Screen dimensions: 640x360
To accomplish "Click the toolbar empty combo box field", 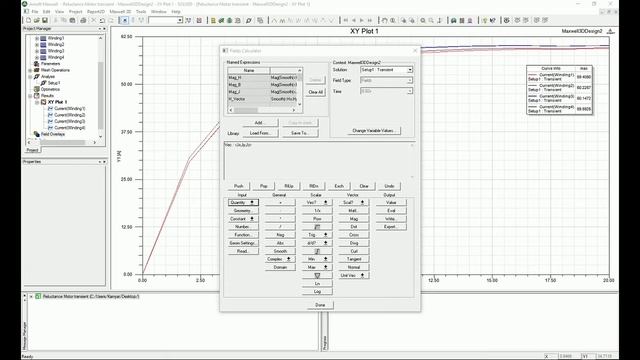I will tap(165, 20).
